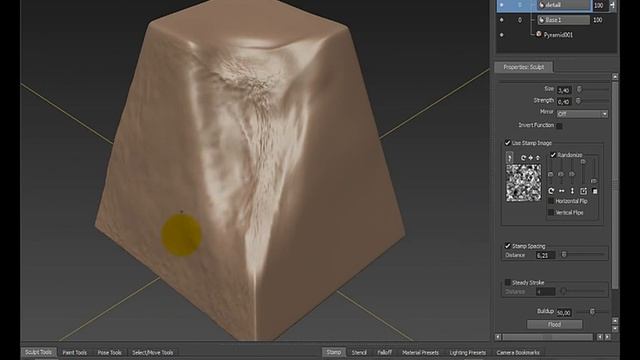The image size is (640, 360).
Task: Toggle visibility dot of Pyramid001
Action: (x=502, y=35)
